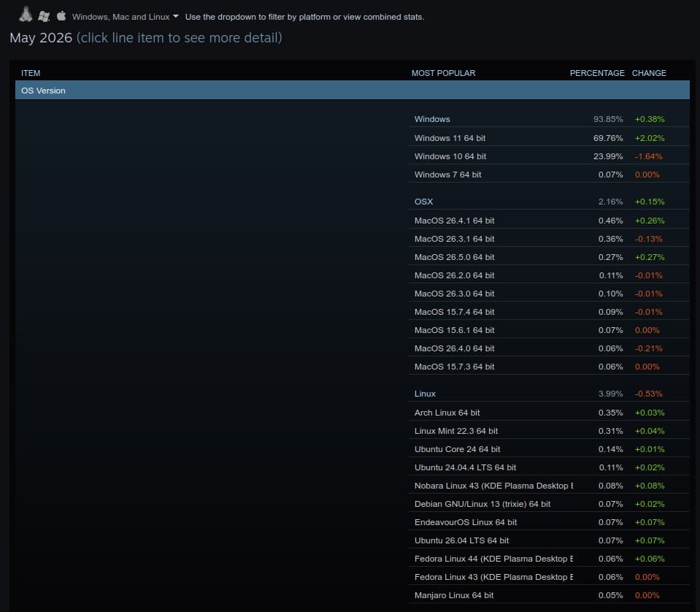Select the Debian GNU/Linux 13 (trixie) row
This screenshot has height=612, width=700.
coord(549,504)
